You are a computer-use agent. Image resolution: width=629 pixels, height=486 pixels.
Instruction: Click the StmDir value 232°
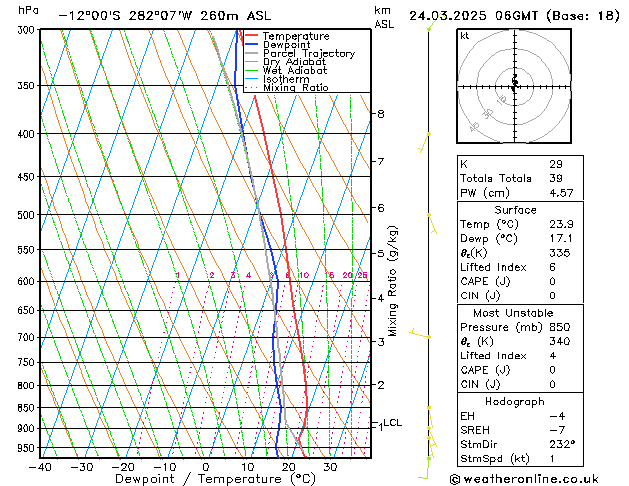[562, 444]
